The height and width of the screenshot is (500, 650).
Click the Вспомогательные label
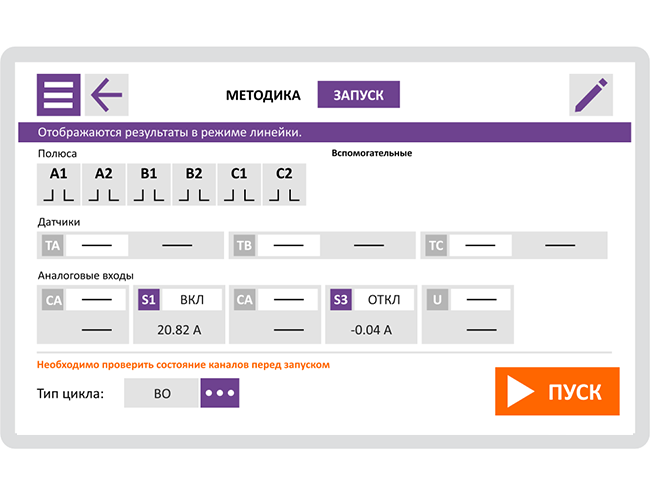[x=371, y=153]
